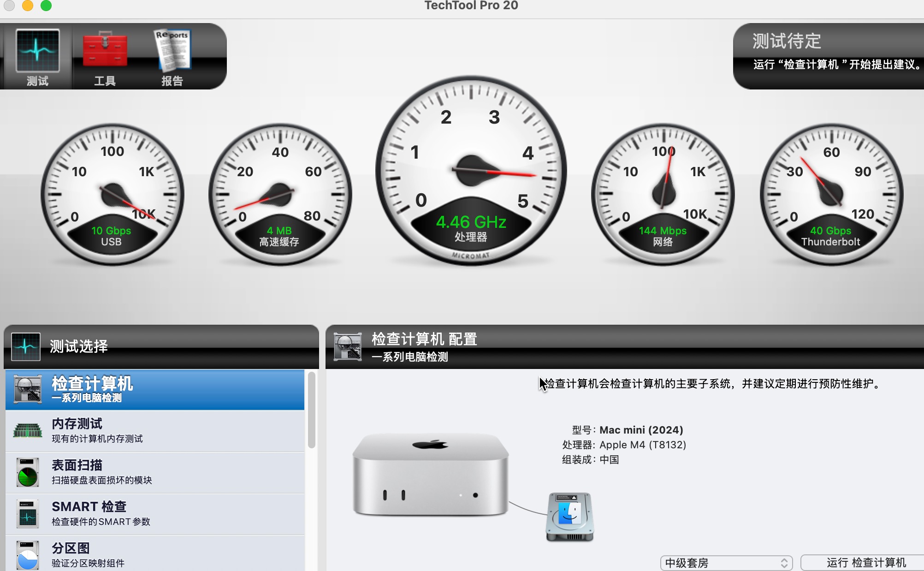The image size is (924, 571).
Task: Select the SMART 检查 test row
Action: tap(155, 514)
